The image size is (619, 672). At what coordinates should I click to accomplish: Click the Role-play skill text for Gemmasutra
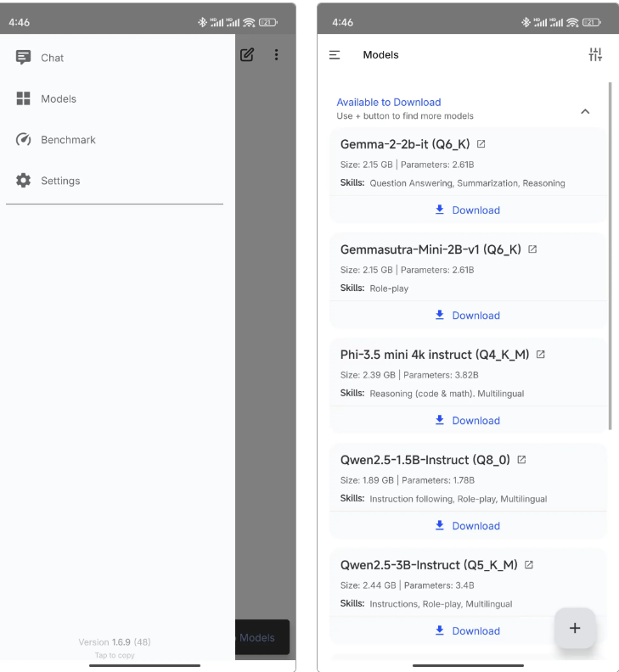[x=389, y=288]
